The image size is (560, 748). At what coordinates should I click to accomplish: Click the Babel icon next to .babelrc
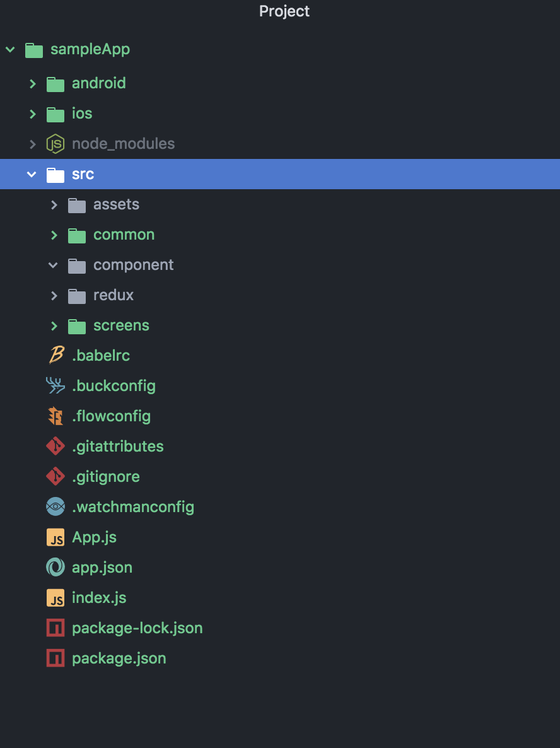(x=55, y=355)
